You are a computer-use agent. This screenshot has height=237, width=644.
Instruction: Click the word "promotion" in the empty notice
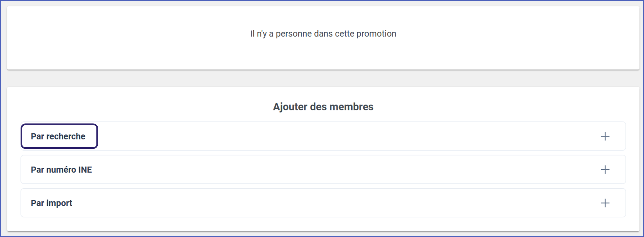click(x=376, y=34)
